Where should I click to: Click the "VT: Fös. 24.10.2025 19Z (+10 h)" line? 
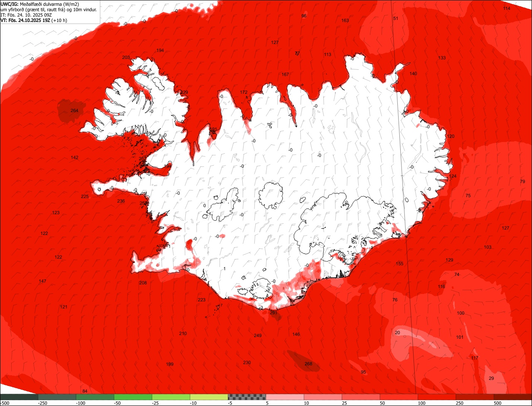[x=34, y=20]
